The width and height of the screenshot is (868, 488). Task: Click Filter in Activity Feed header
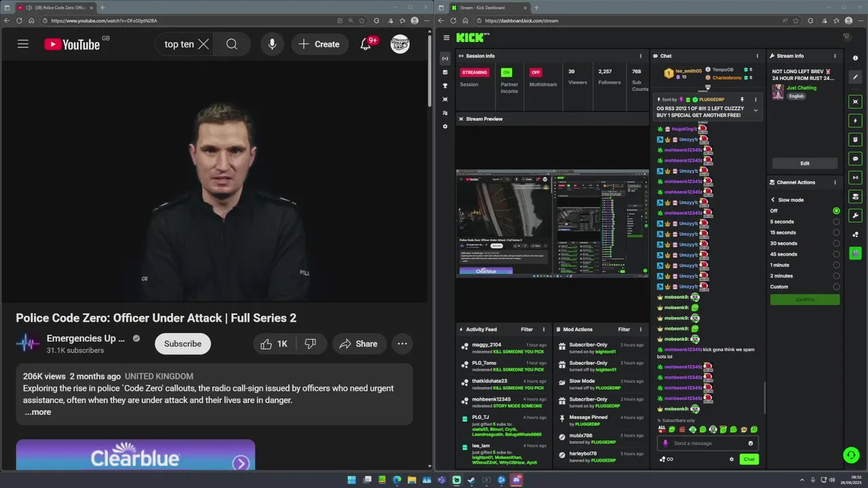point(527,329)
